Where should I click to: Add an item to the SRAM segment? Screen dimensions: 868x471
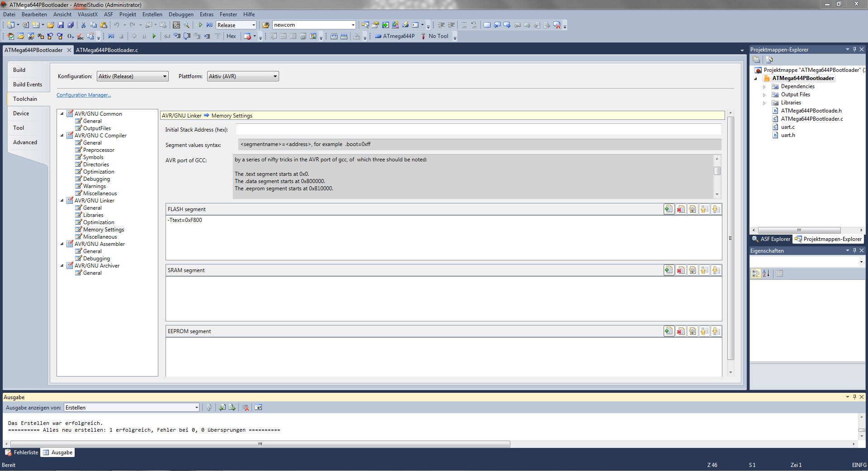click(x=669, y=270)
